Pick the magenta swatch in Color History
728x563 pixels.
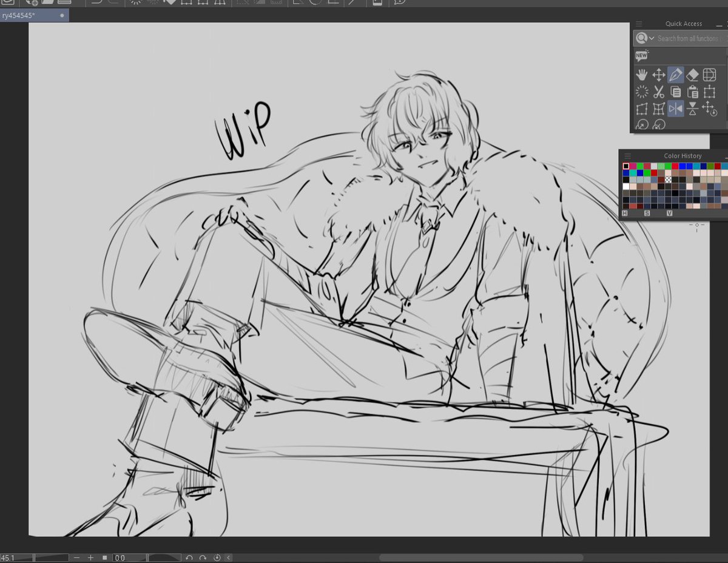633,166
